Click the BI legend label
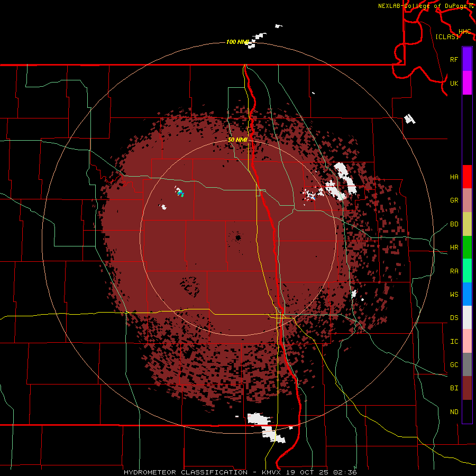 454,388
